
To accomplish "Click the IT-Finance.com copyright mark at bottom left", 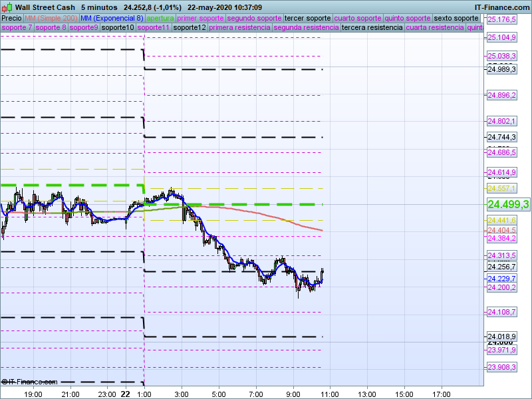I will point(29,382).
